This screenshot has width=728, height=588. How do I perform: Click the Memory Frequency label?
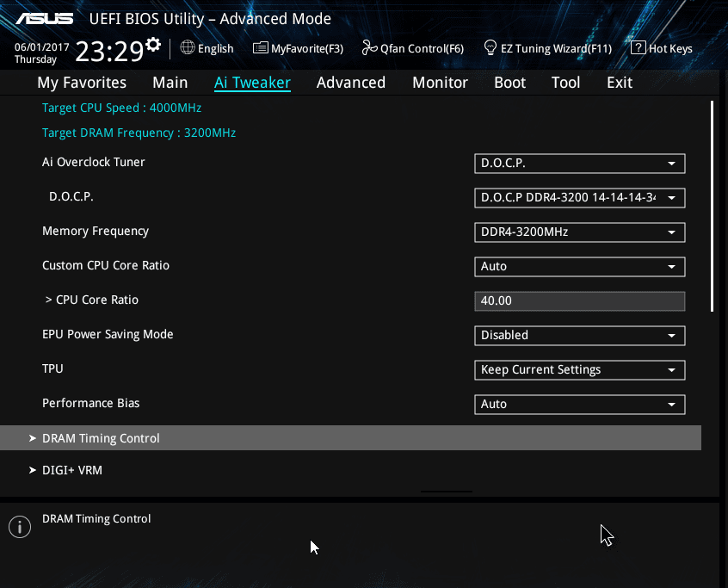click(x=96, y=232)
